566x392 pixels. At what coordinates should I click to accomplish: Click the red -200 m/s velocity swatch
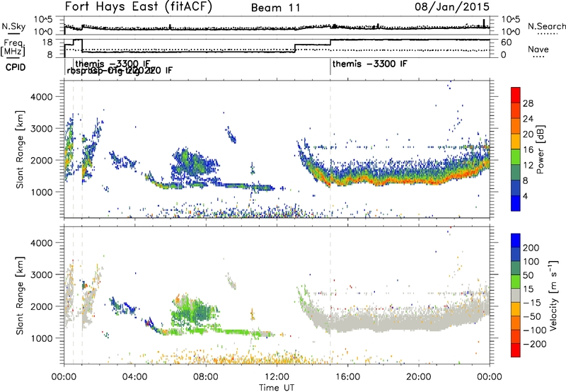516,350
